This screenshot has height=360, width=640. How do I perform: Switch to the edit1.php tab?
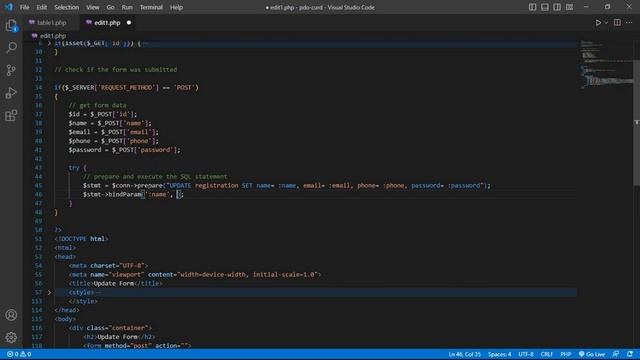(107, 23)
